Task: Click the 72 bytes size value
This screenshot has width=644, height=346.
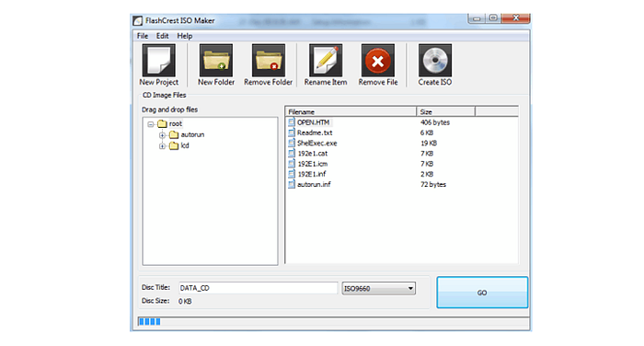Action: [433, 184]
